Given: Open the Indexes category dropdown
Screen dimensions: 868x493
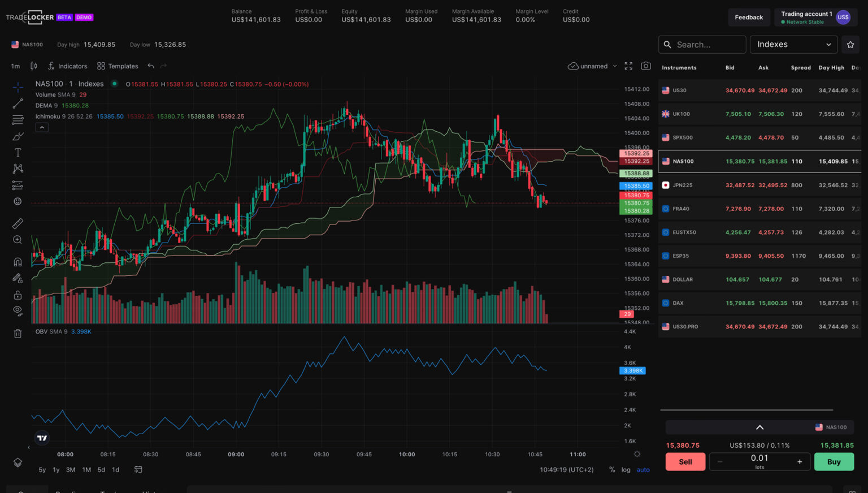Looking at the screenshot, I should coord(793,44).
